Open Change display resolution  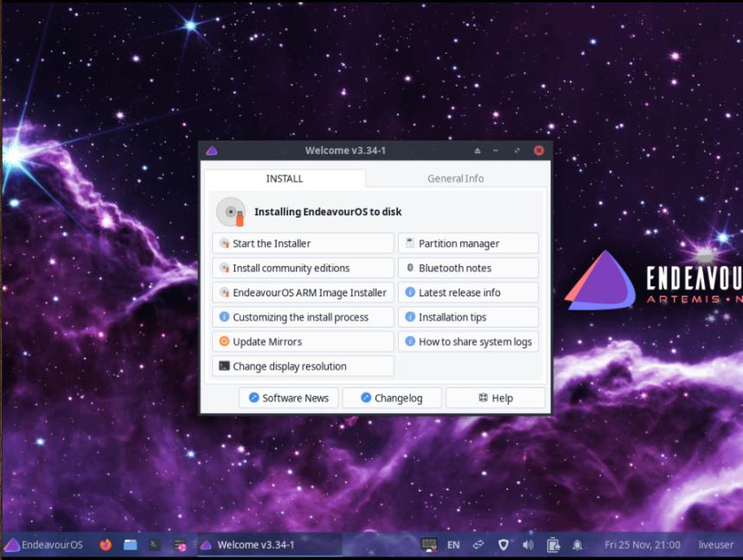pyautogui.click(x=303, y=366)
